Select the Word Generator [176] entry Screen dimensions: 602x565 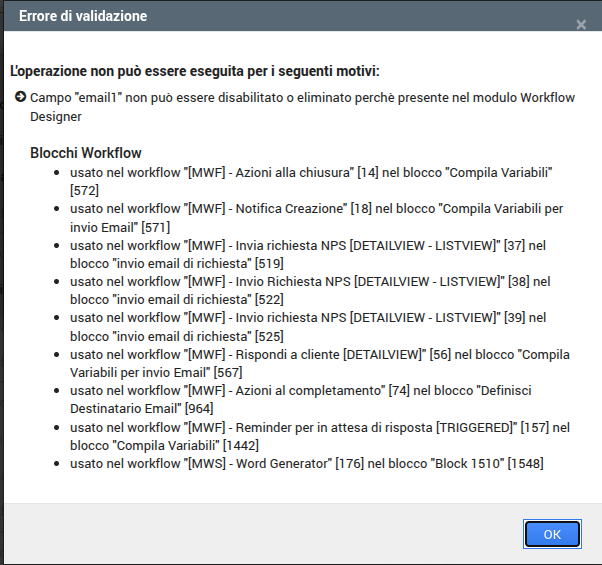click(307, 463)
